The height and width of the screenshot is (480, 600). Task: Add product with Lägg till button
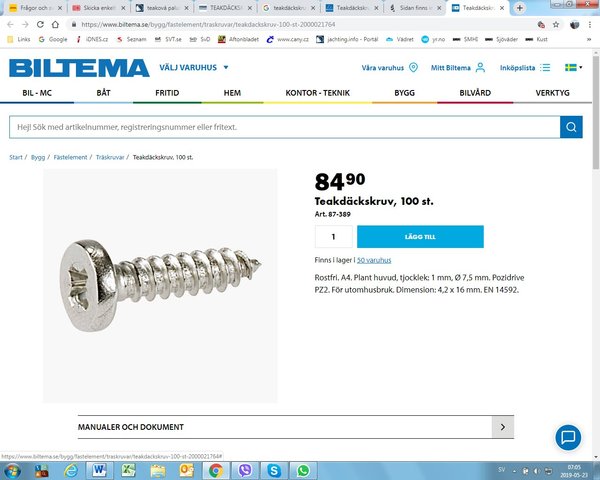(x=420, y=237)
